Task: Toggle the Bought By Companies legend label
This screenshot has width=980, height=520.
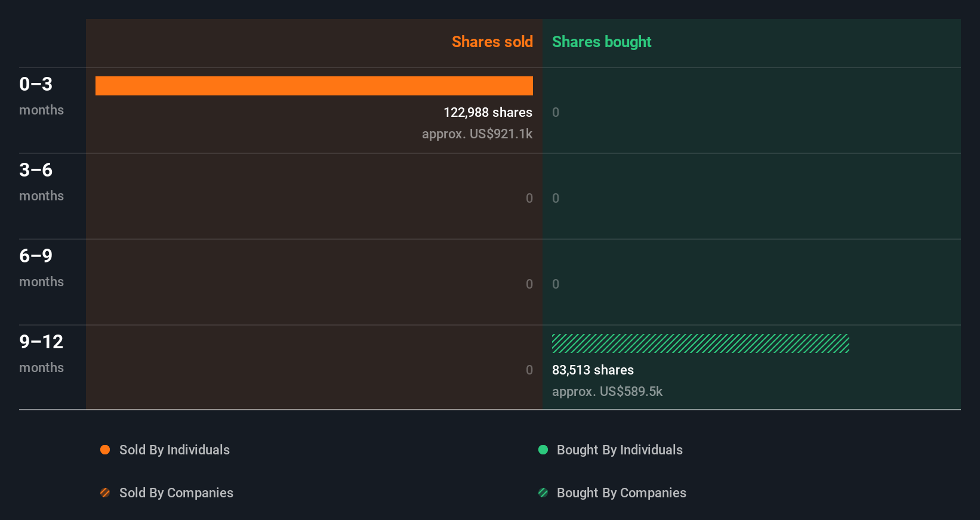Action: coord(621,493)
